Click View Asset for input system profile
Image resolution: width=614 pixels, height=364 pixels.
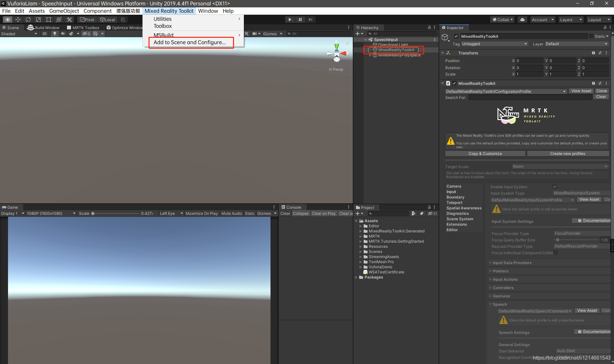(x=589, y=199)
